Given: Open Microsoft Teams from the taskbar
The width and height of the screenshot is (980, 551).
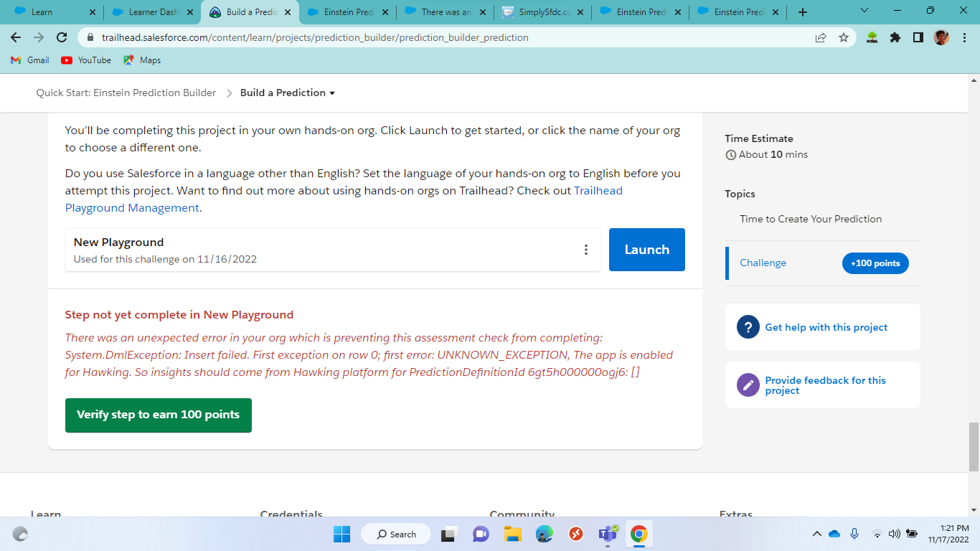Looking at the screenshot, I should [608, 534].
